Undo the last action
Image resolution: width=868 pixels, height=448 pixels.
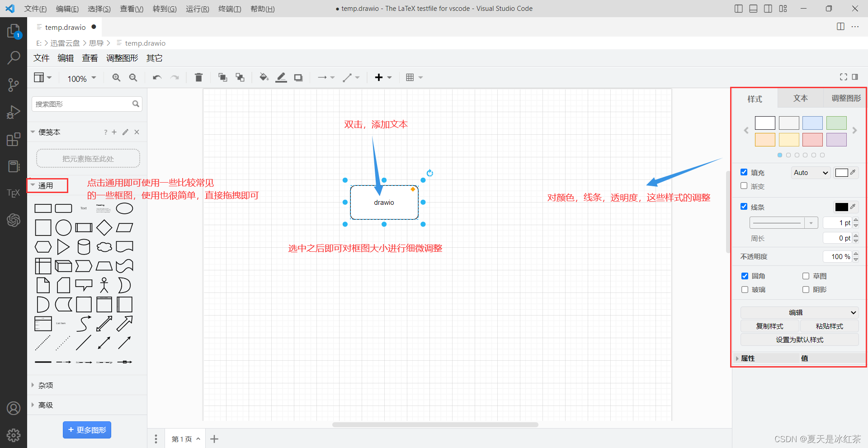pos(157,77)
